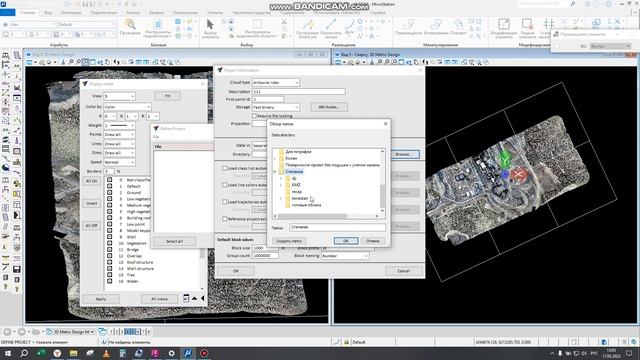The width and height of the screenshot is (640, 360).
Task: Click Apply in Display mode
Action: coord(101,299)
